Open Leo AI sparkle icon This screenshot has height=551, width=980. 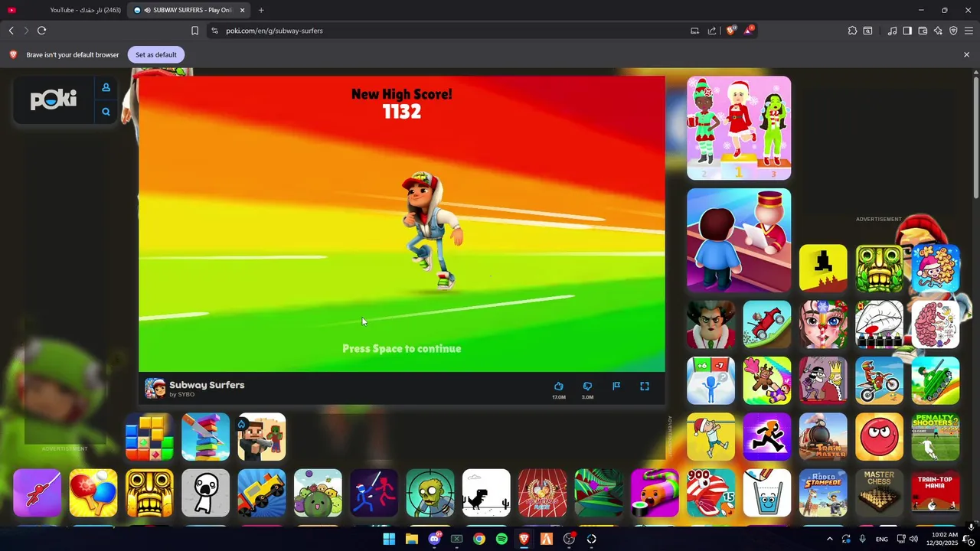click(938, 31)
